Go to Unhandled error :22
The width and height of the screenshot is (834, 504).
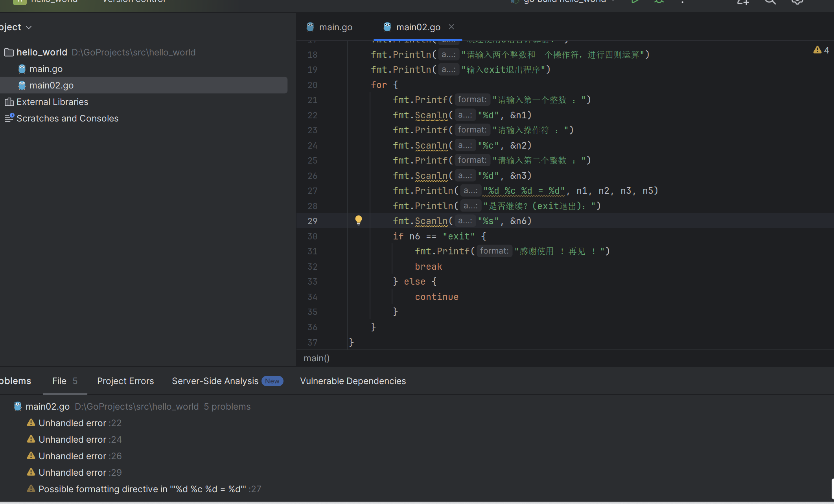pyautogui.click(x=80, y=423)
